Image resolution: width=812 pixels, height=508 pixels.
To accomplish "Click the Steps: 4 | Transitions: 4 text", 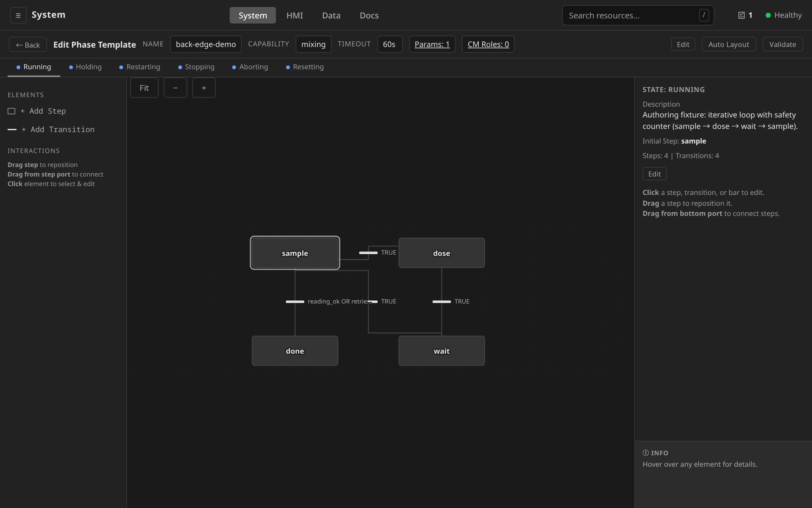I will (x=680, y=156).
